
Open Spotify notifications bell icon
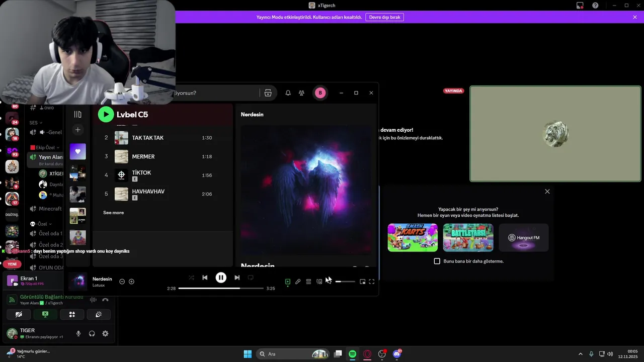point(288,93)
